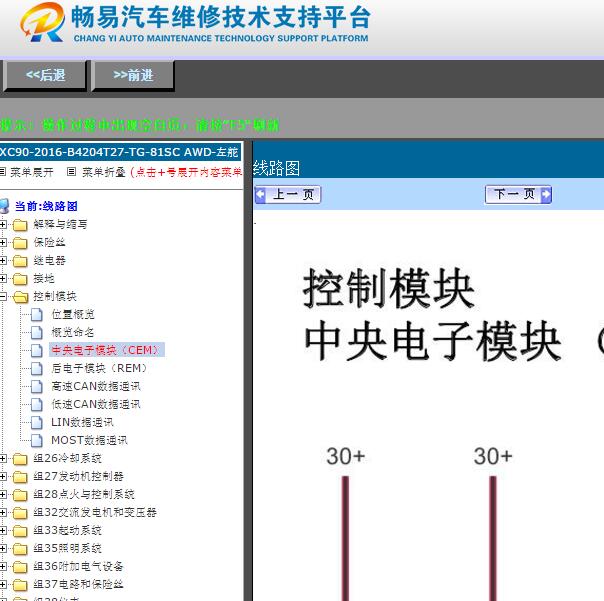Open the MOST数据通讯 page
The image size is (604, 601).
89,440
